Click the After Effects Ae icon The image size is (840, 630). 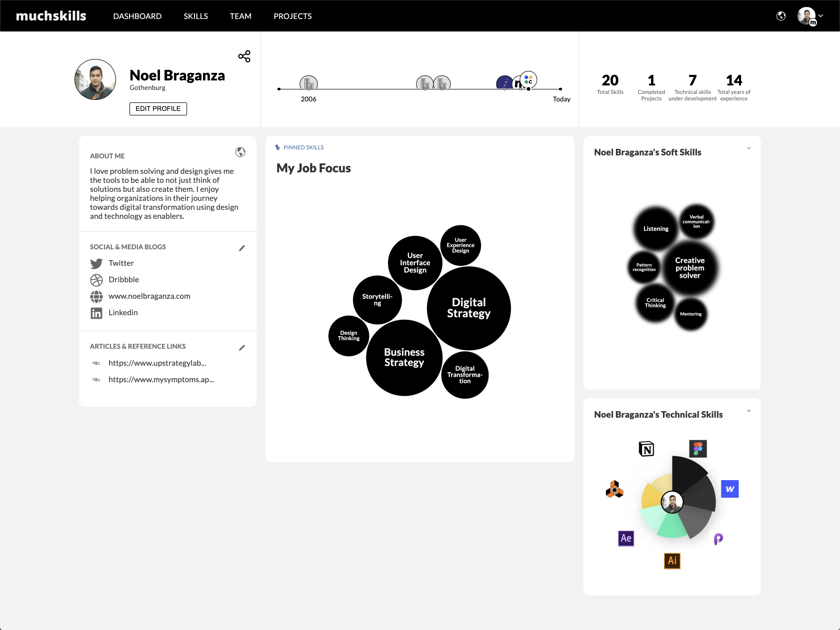pyautogui.click(x=626, y=538)
